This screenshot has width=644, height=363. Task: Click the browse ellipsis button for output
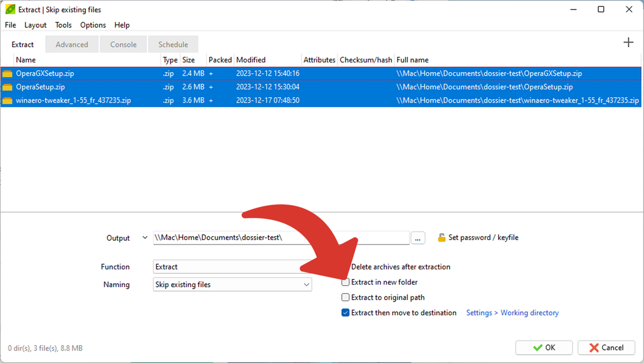[x=418, y=237]
